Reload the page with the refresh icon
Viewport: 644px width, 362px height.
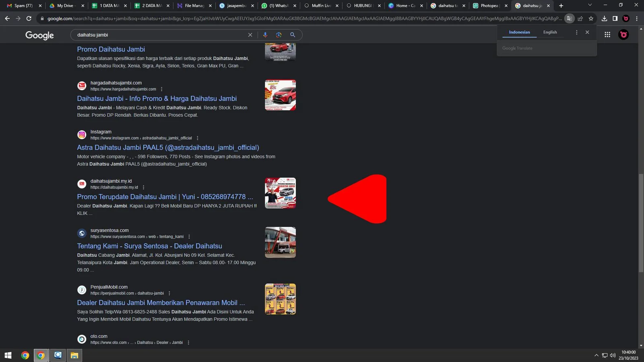29,19
